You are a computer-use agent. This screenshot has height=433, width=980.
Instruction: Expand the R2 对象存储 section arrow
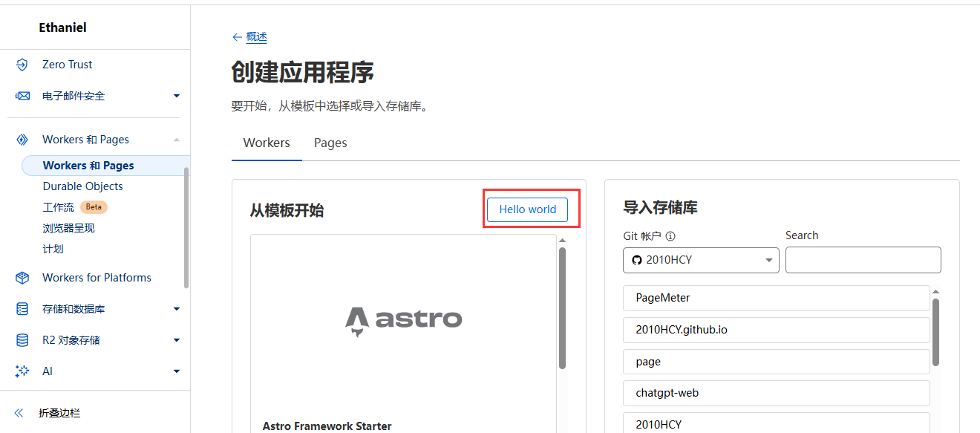pyautogui.click(x=177, y=340)
